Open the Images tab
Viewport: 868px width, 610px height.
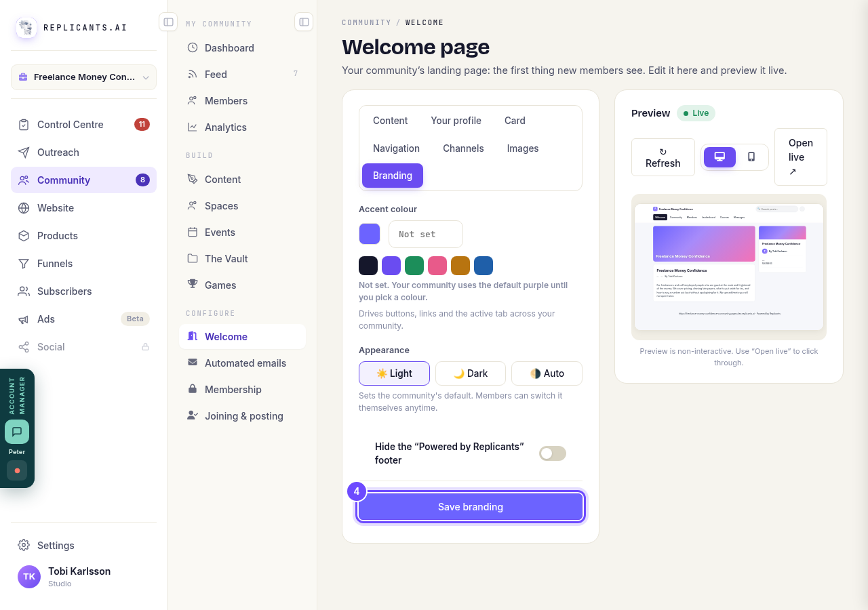tap(523, 148)
